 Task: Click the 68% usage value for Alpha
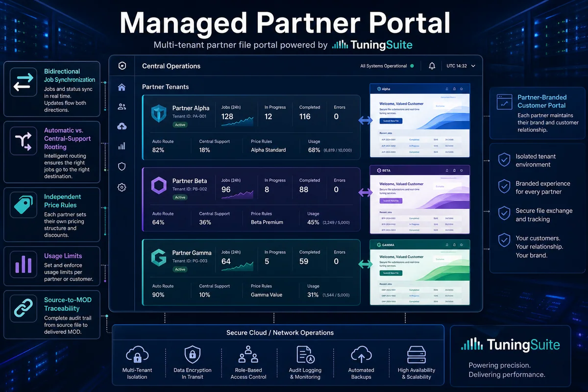tap(314, 150)
